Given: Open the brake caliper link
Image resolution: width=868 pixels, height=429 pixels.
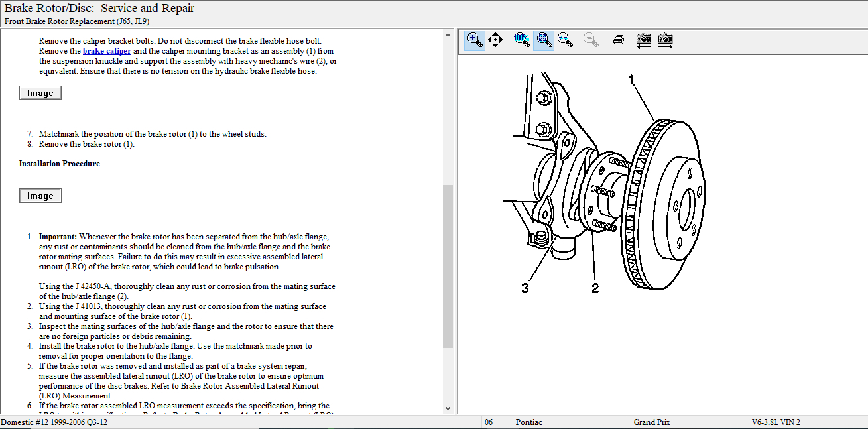Looking at the screenshot, I should [x=106, y=51].
